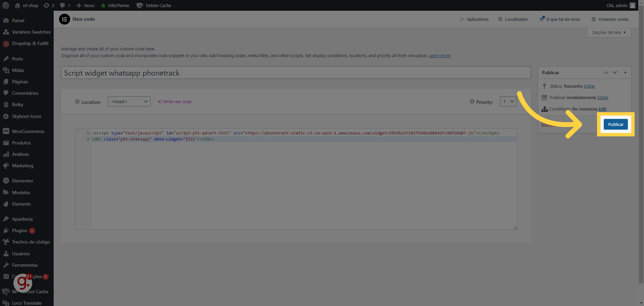Screen dimensions: 644x306
Task: Open O que há de novo
Action: click(560, 19)
